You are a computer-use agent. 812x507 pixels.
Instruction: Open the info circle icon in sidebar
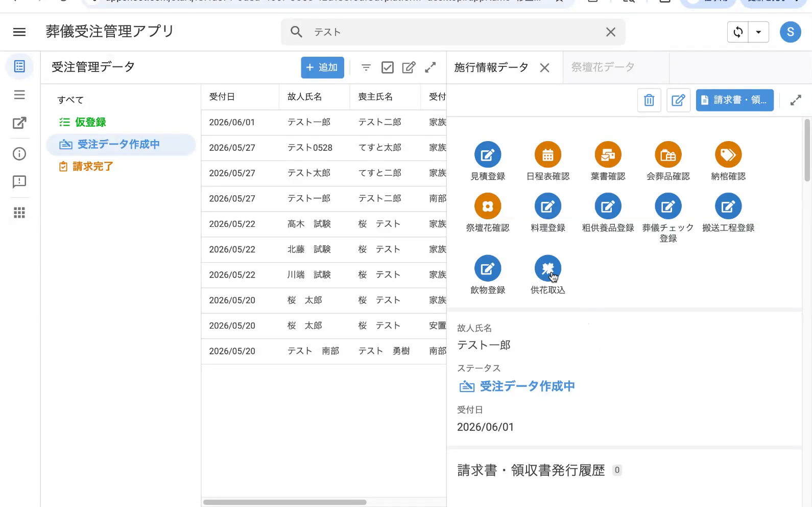point(19,154)
